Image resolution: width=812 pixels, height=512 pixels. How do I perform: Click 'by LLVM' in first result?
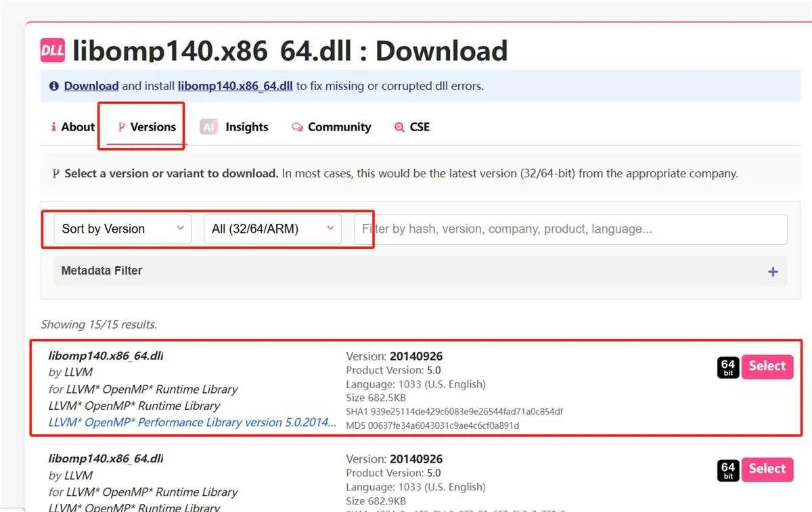[x=70, y=372]
